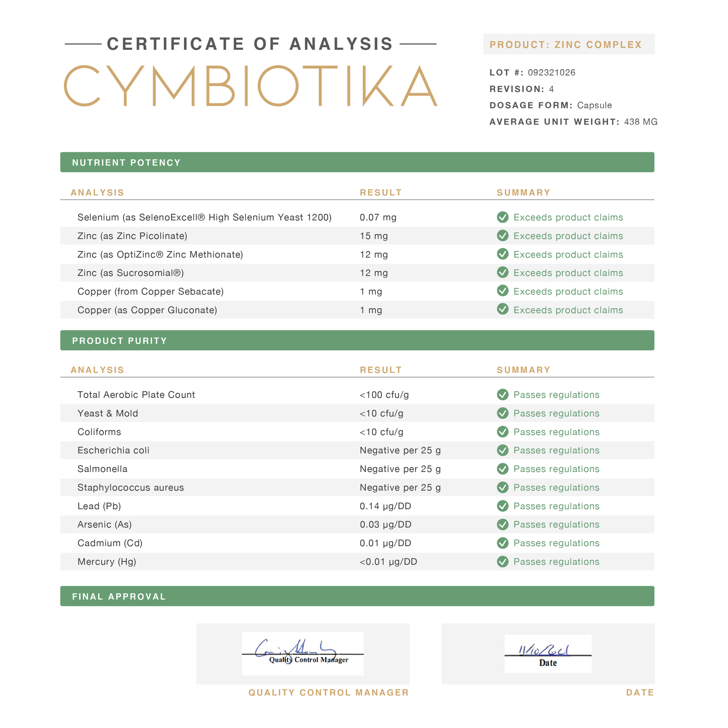
Task: Click the checkmark icon beside Selenium row
Action: point(503,217)
